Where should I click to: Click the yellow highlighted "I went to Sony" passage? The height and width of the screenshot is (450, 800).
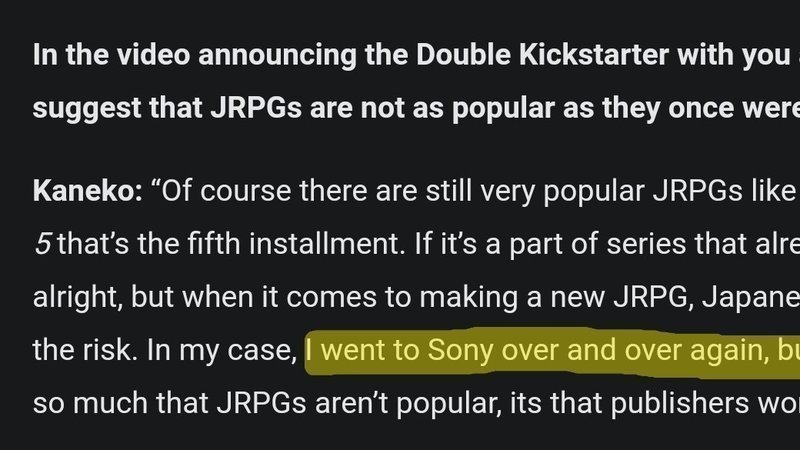coord(550,353)
